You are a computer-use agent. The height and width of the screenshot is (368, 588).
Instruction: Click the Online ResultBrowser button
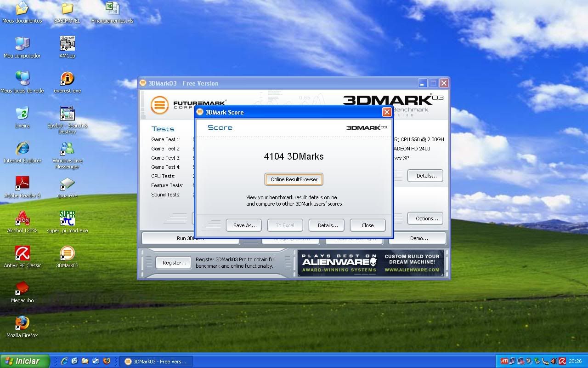[x=294, y=179]
